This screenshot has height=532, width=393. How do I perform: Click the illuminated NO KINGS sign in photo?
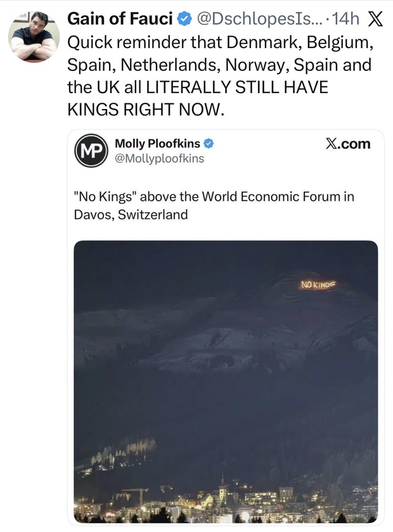tap(317, 285)
